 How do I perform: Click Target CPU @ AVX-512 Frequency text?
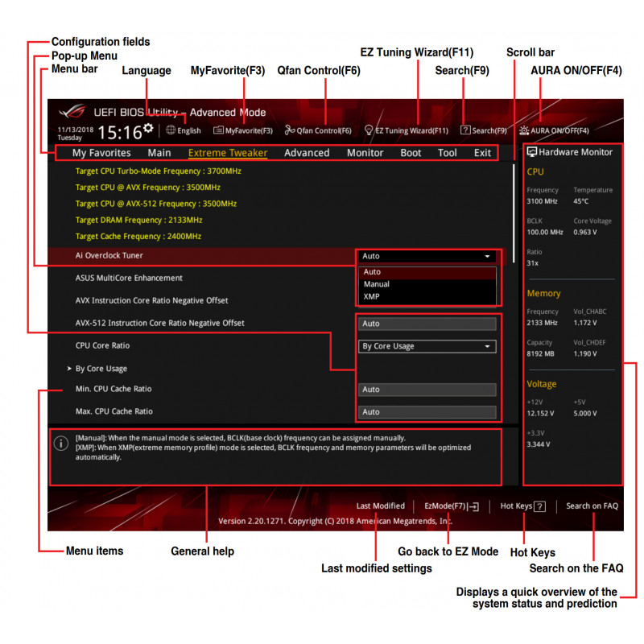click(156, 204)
